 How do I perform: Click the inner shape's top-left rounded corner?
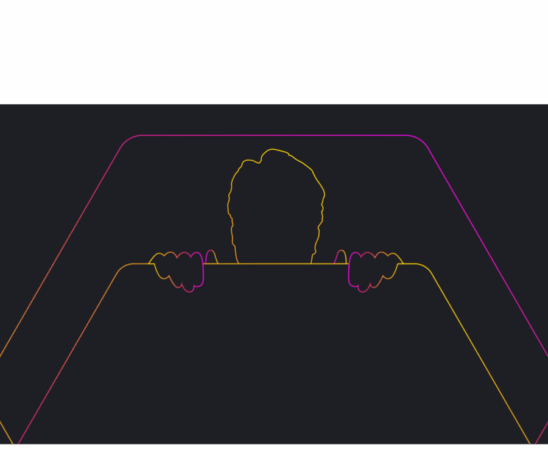click(x=125, y=268)
